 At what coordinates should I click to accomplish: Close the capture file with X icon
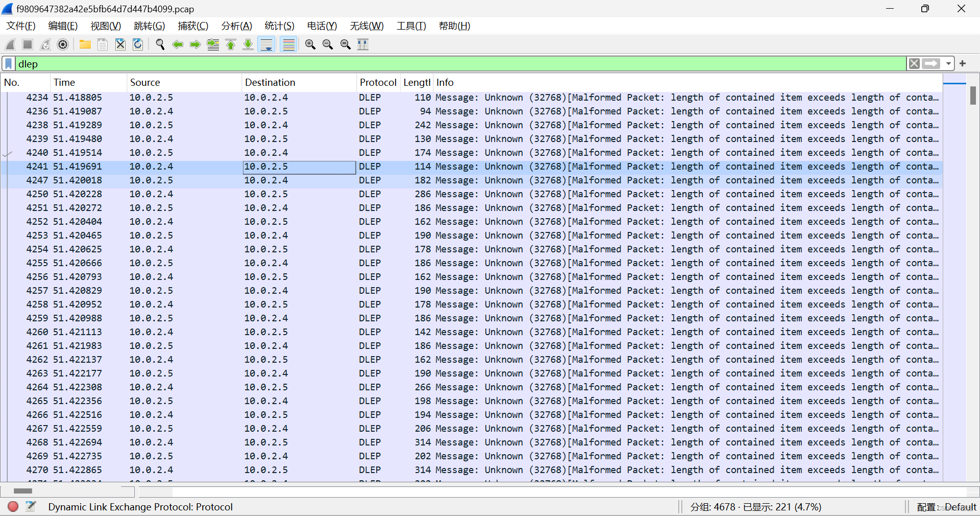120,44
